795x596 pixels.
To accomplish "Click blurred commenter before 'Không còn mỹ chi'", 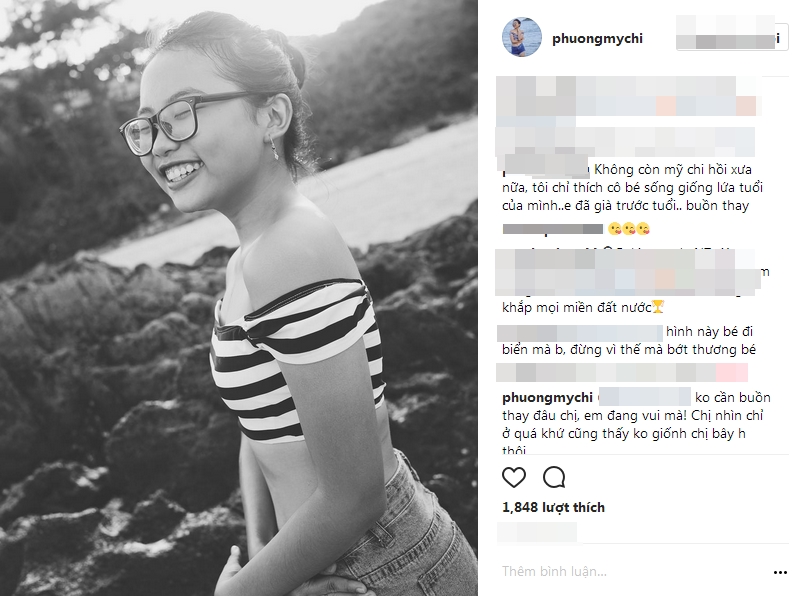I will (546, 166).
